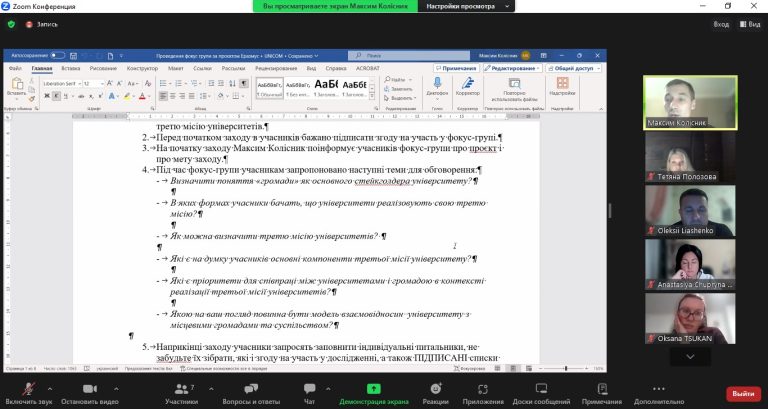768x409 pixels.
Task: Toggle align left in Word's paragraph group
Action: 163,96
